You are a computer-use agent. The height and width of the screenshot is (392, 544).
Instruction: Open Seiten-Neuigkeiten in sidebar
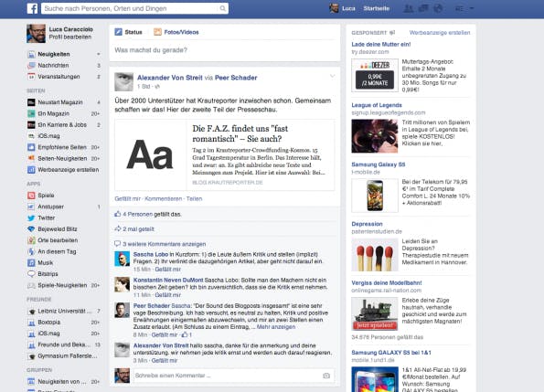click(x=62, y=158)
